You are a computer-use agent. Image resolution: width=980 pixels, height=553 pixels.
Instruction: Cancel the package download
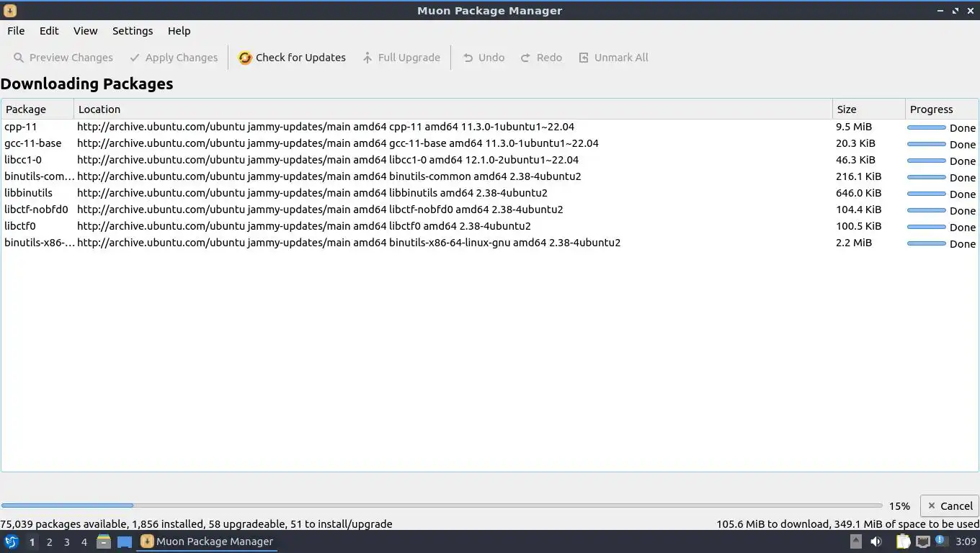pyautogui.click(x=949, y=506)
